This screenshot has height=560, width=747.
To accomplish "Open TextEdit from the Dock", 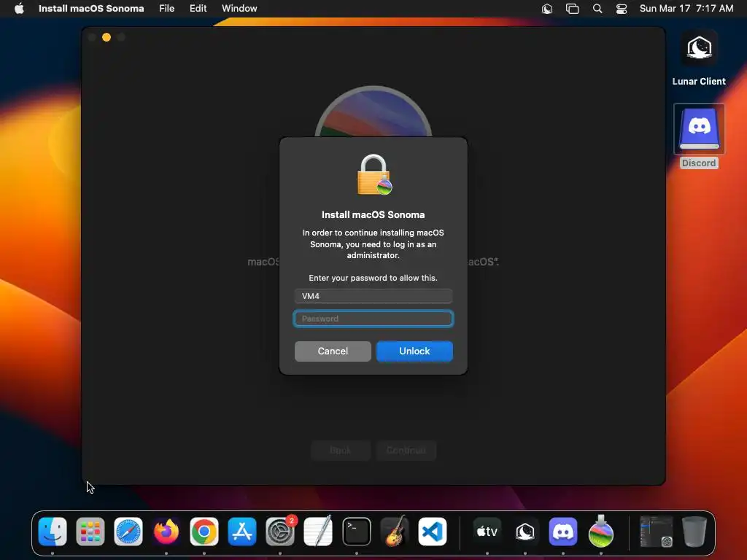I will point(318,532).
